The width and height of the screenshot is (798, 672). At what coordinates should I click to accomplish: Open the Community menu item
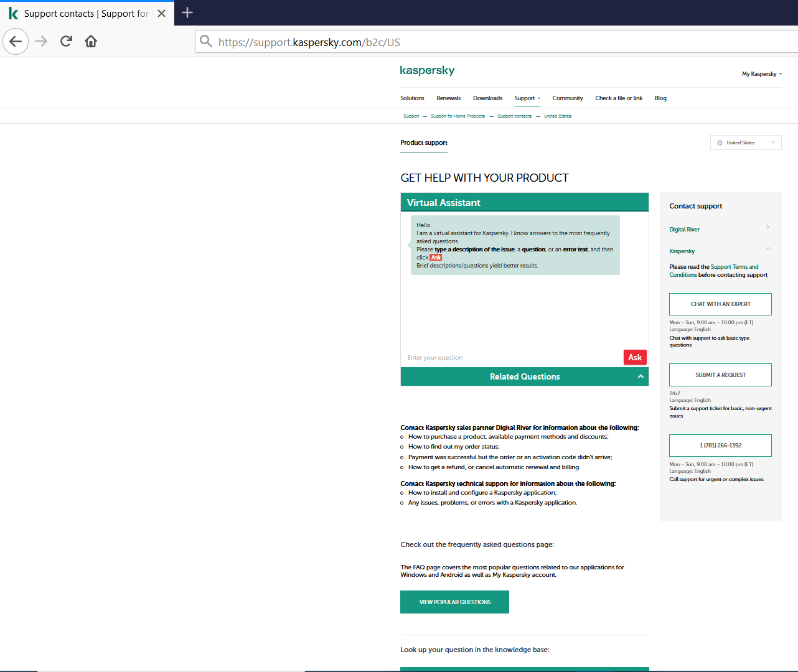point(568,98)
